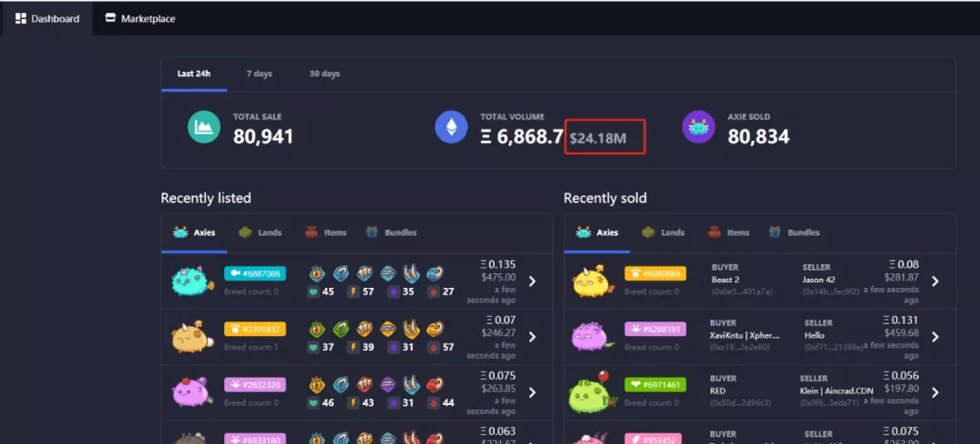
Task: Open axie ID badge #2301837
Action: pyautogui.click(x=255, y=329)
